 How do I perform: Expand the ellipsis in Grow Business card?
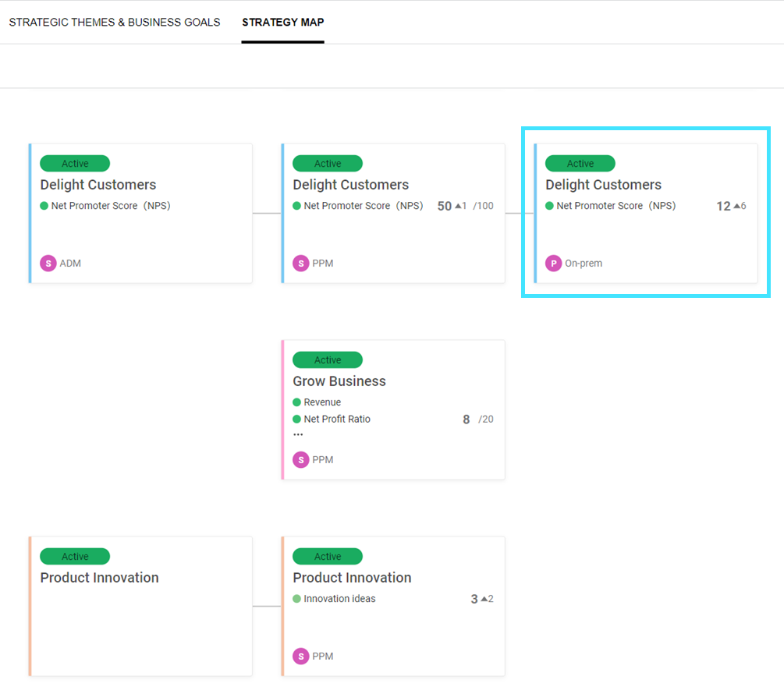click(x=298, y=434)
